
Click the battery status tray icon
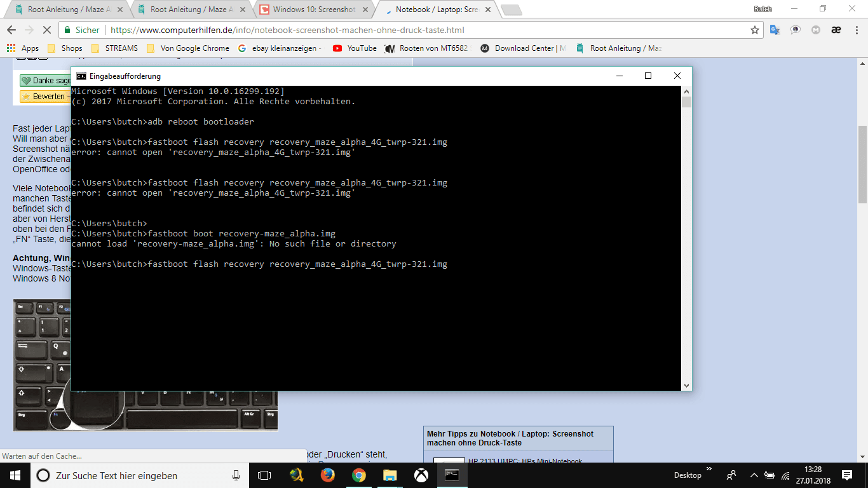click(x=770, y=475)
